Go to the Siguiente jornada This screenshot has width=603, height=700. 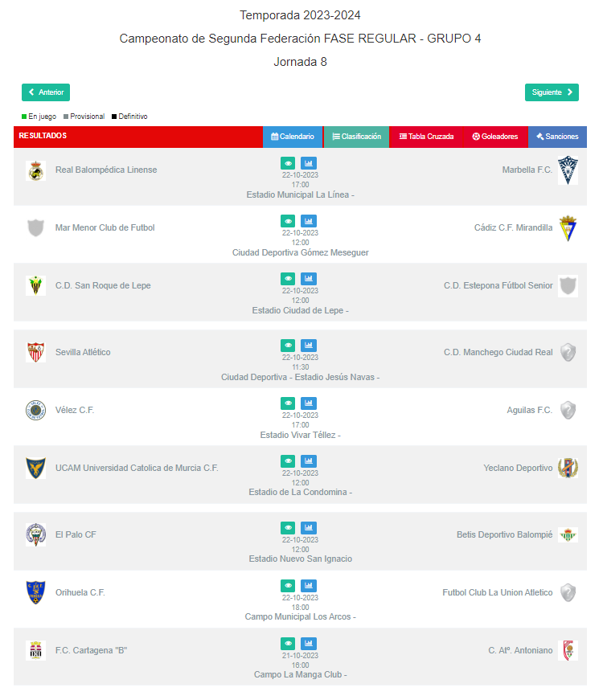tap(552, 92)
